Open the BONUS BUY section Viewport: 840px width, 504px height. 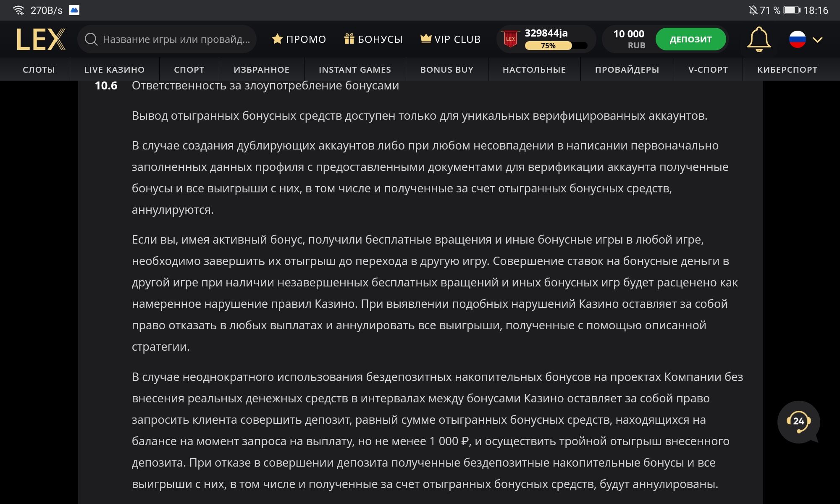(446, 70)
